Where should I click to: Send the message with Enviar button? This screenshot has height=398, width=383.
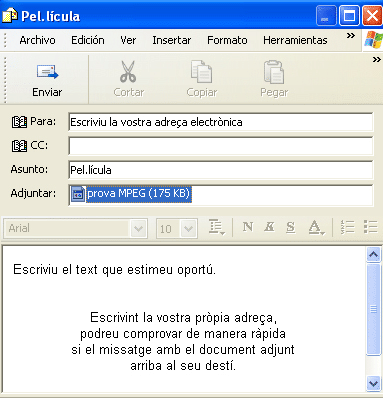click(47, 80)
